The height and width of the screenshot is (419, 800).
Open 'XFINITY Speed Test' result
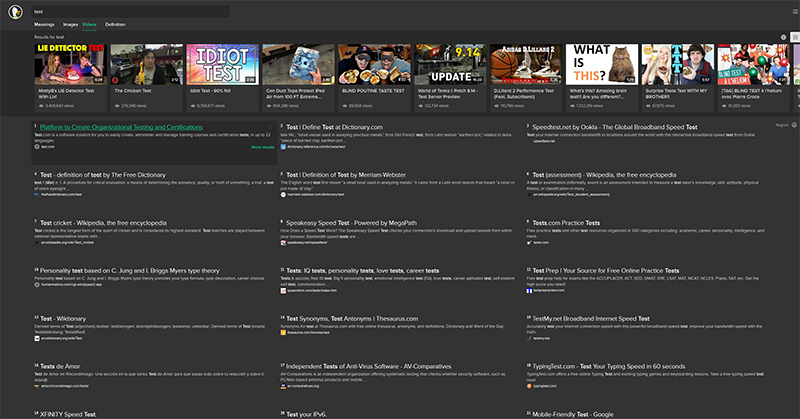point(68,414)
